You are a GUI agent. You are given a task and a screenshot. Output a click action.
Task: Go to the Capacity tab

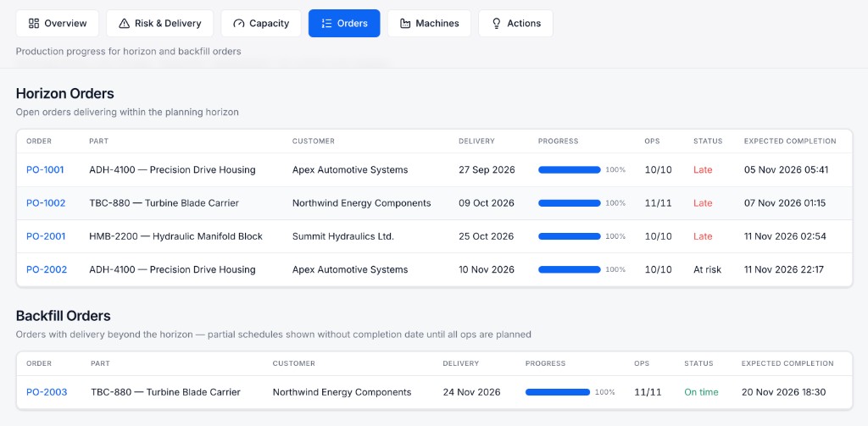tap(261, 23)
